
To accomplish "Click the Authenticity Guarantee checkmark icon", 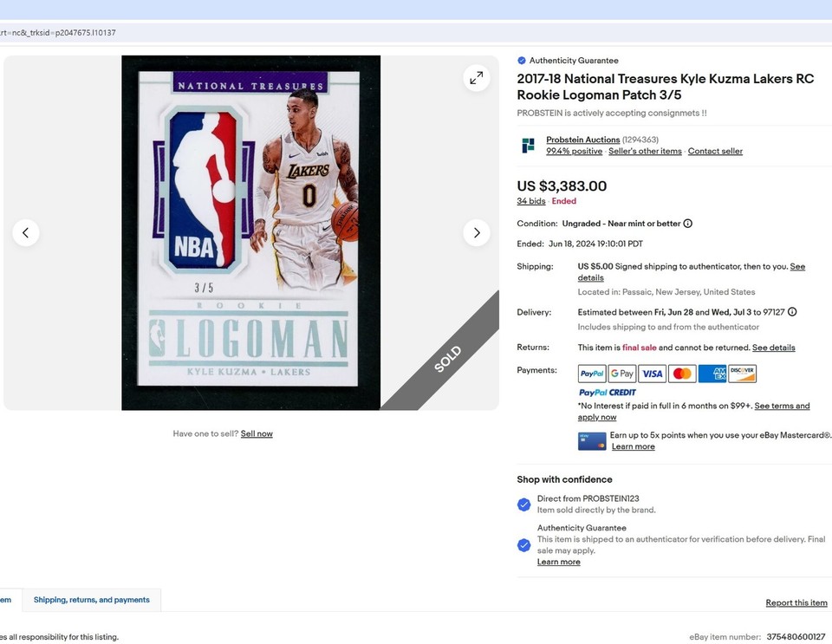I will pos(520,60).
